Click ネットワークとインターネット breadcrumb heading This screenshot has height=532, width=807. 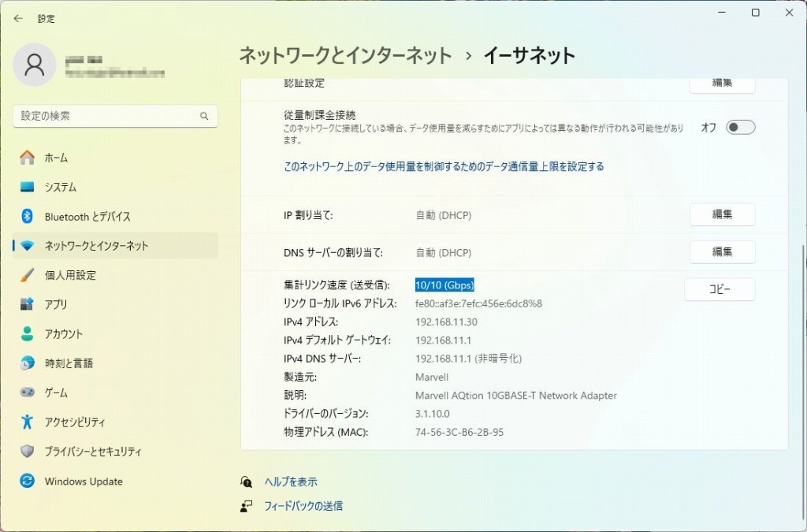click(345, 55)
